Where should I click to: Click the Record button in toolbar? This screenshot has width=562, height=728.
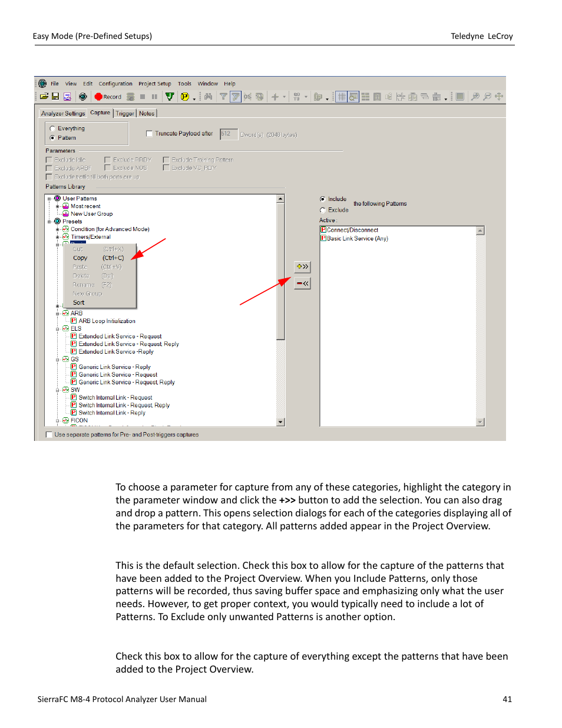tap(108, 97)
